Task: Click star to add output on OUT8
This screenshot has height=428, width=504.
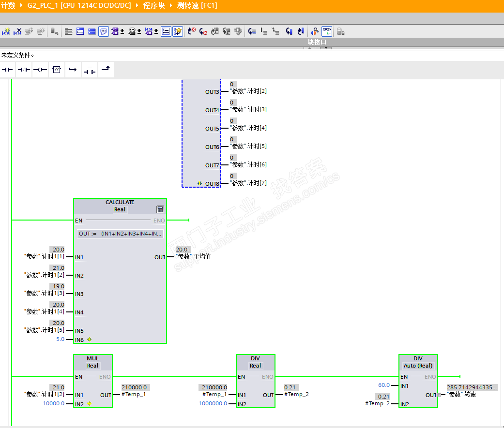Action: [199, 183]
